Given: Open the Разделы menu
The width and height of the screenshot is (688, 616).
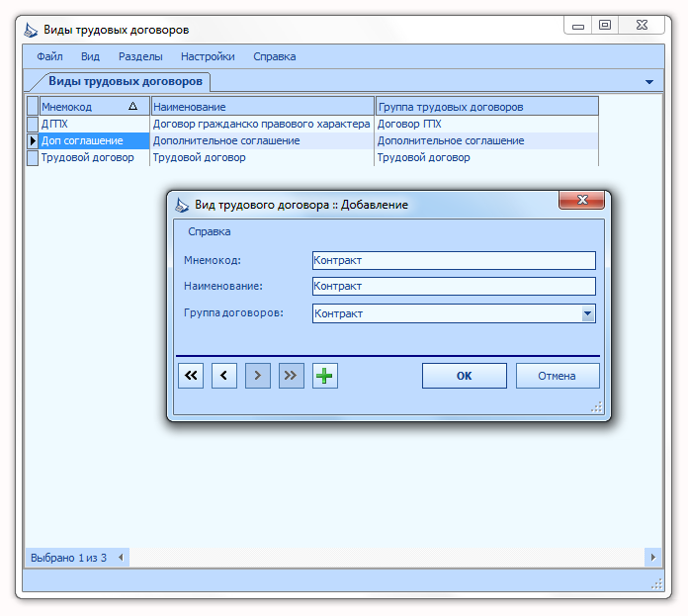Looking at the screenshot, I should [x=140, y=56].
